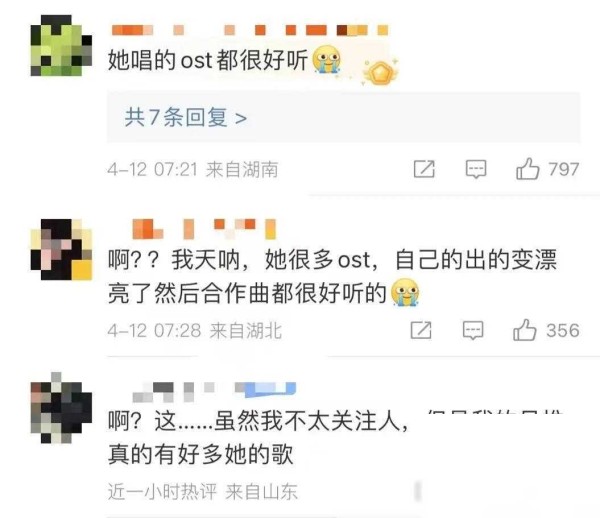This screenshot has height=518, width=600.
Task: Like the comment with 797 likes
Action: (x=528, y=169)
